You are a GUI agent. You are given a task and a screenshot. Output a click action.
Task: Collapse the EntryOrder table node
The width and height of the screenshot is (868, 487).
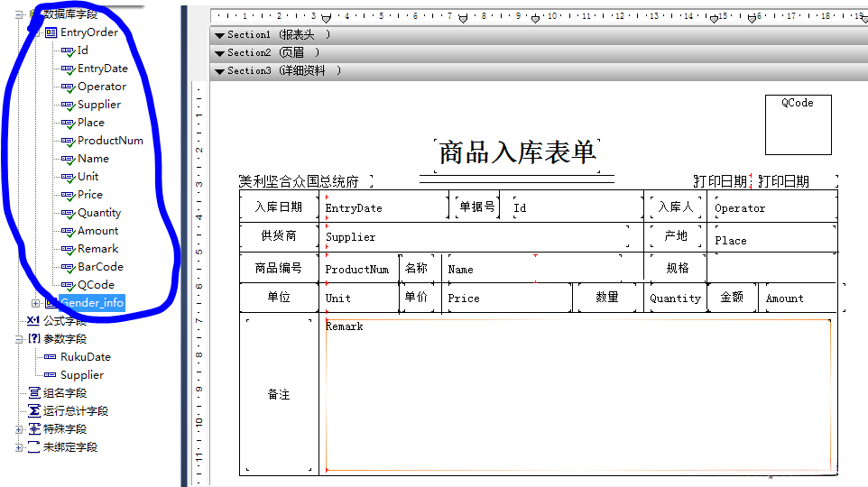(x=36, y=32)
